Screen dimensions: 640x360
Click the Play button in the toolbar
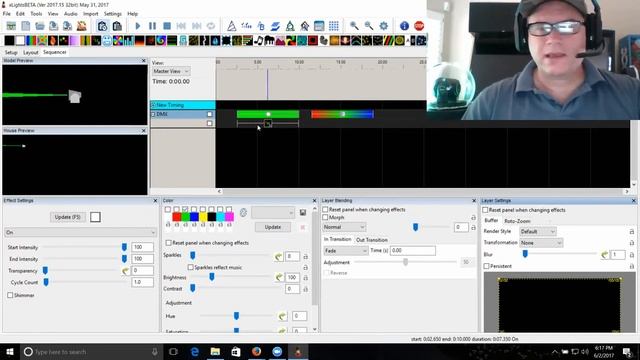tap(138, 26)
